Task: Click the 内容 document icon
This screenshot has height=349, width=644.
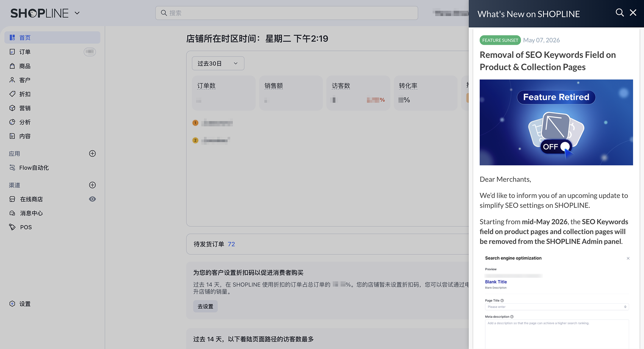Action: pyautogui.click(x=12, y=136)
